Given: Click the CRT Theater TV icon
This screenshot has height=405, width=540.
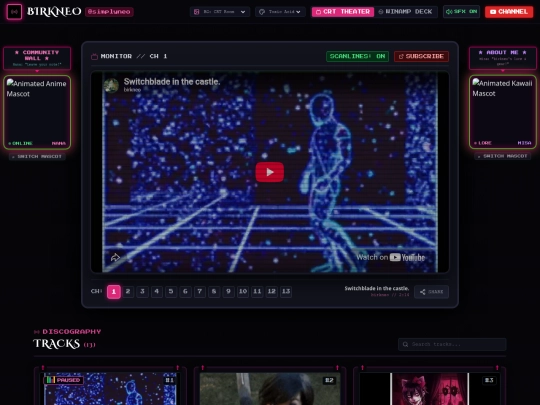Looking at the screenshot, I should pos(318,12).
